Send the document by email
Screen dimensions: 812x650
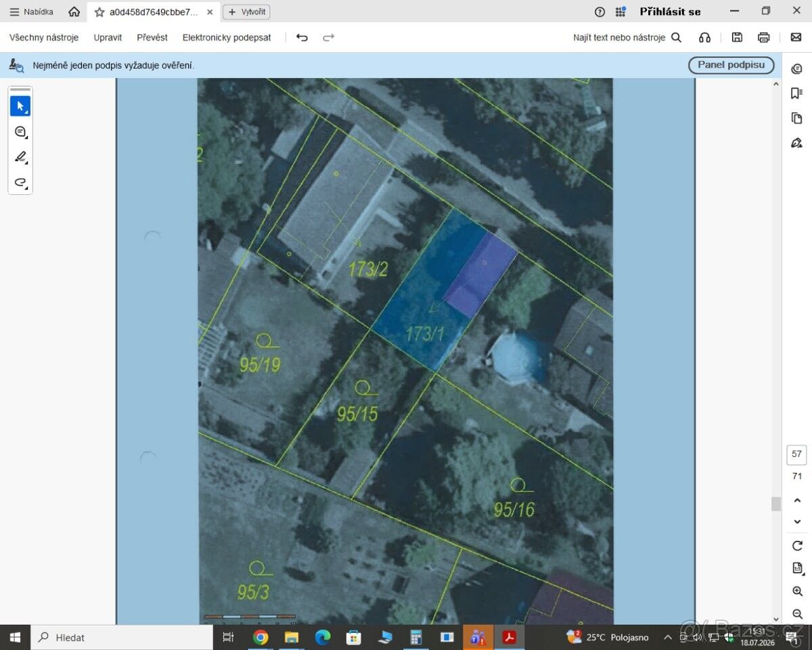796,38
